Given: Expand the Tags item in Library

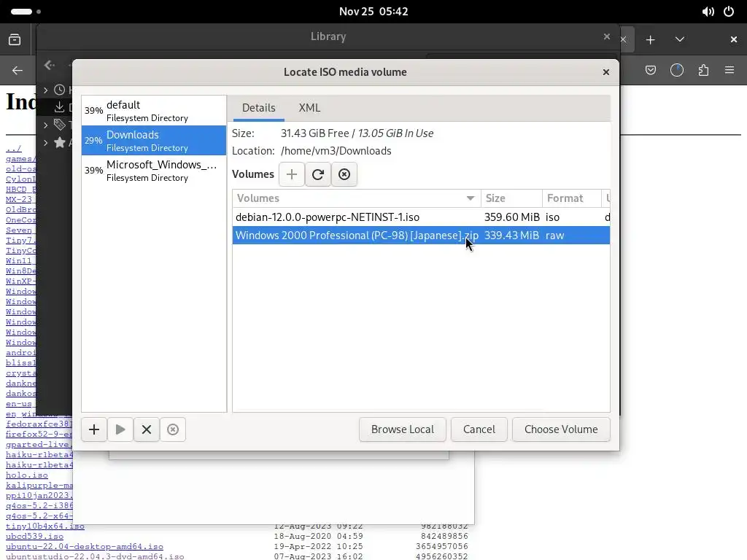Looking at the screenshot, I should (x=46, y=125).
